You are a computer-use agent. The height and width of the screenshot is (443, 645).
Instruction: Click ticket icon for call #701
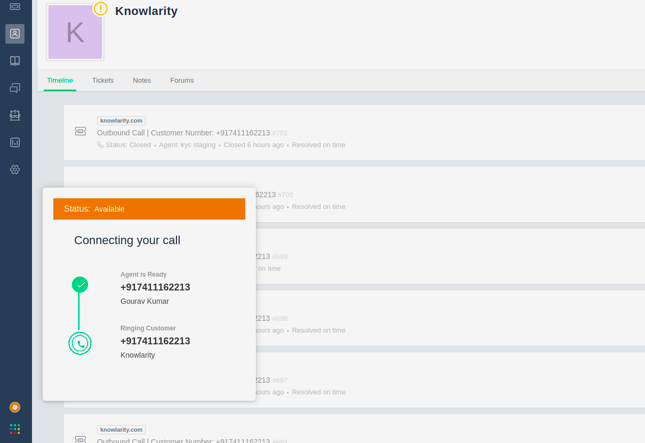(81, 131)
